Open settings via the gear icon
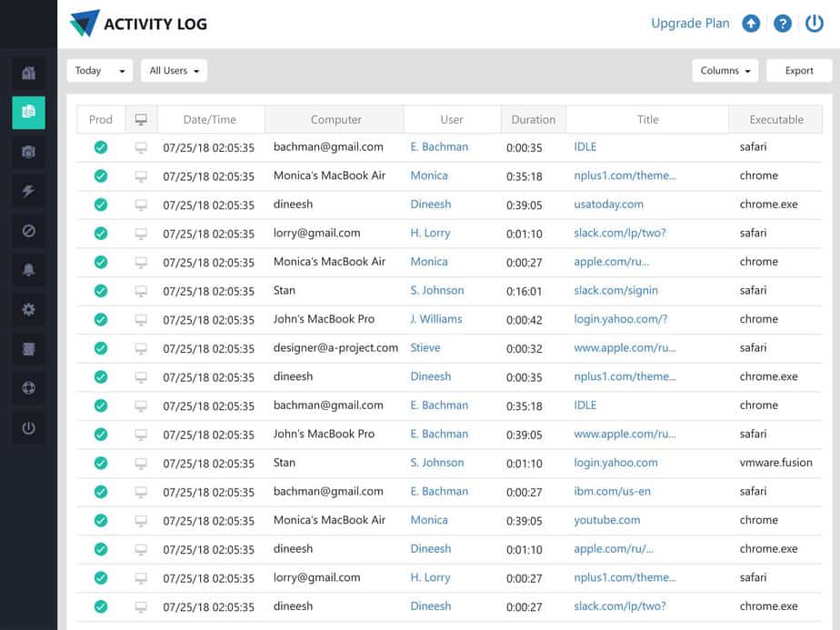The image size is (840, 630). (x=27, y=309)
